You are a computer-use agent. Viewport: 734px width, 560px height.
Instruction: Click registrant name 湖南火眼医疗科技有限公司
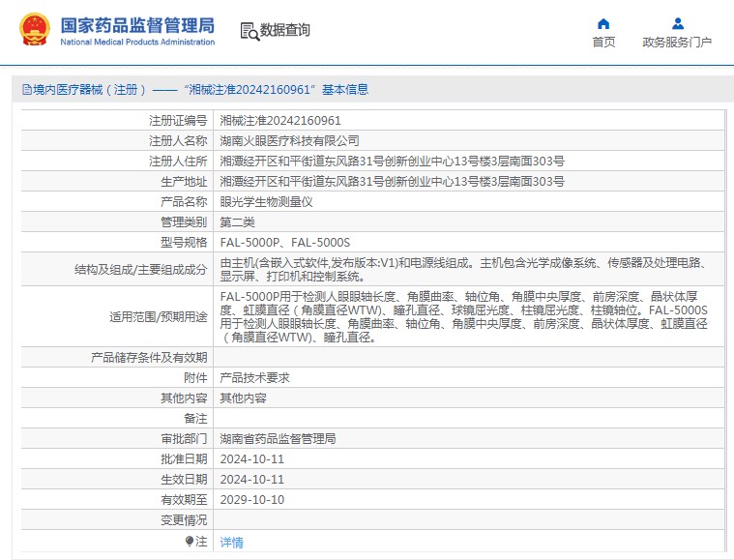tap(282, 140)
